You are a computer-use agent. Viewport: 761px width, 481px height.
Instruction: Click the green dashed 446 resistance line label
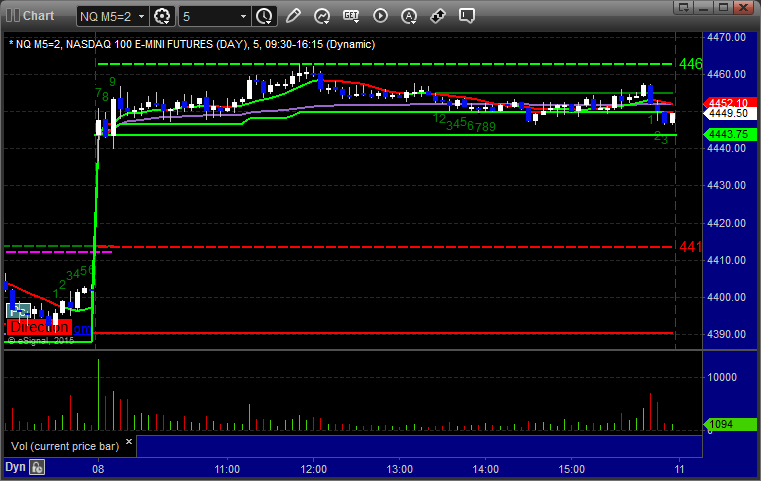tap(690, 64)
